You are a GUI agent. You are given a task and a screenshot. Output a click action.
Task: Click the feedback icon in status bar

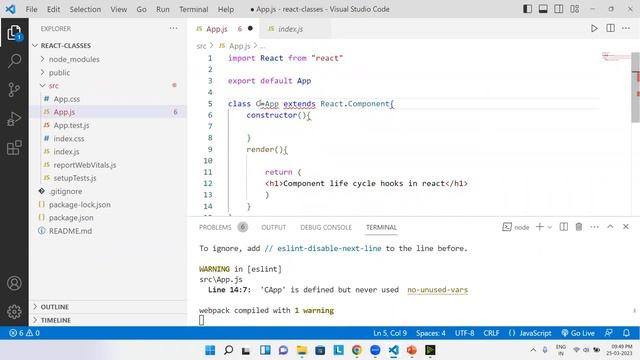609,333
